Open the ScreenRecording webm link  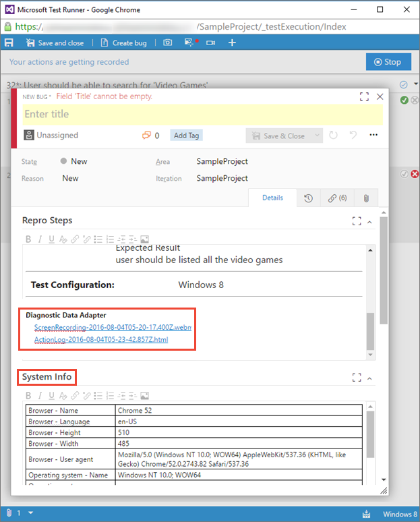[113, 327]
